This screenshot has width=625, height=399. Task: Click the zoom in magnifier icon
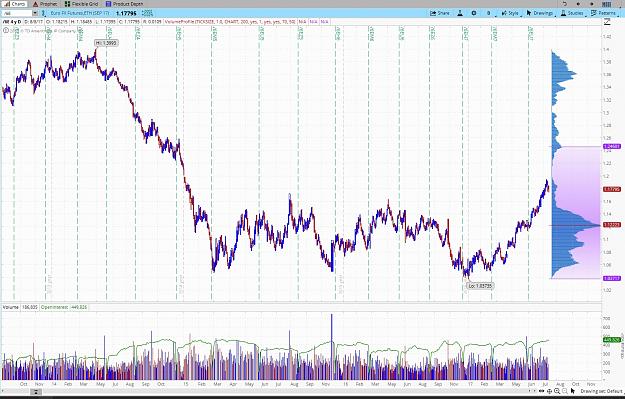pos(557,392)
